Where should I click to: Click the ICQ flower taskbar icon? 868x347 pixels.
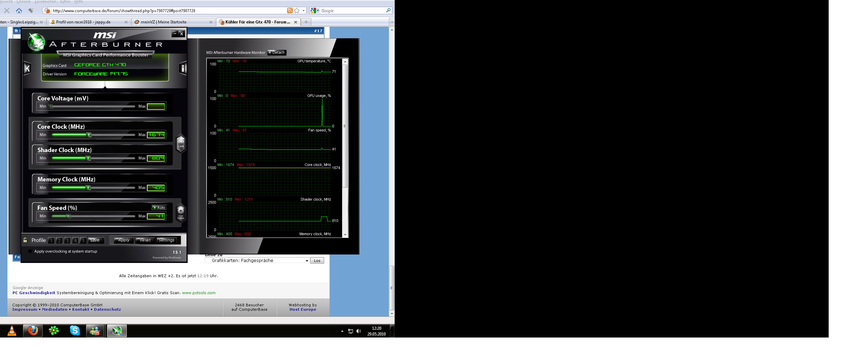click(54, 331)
